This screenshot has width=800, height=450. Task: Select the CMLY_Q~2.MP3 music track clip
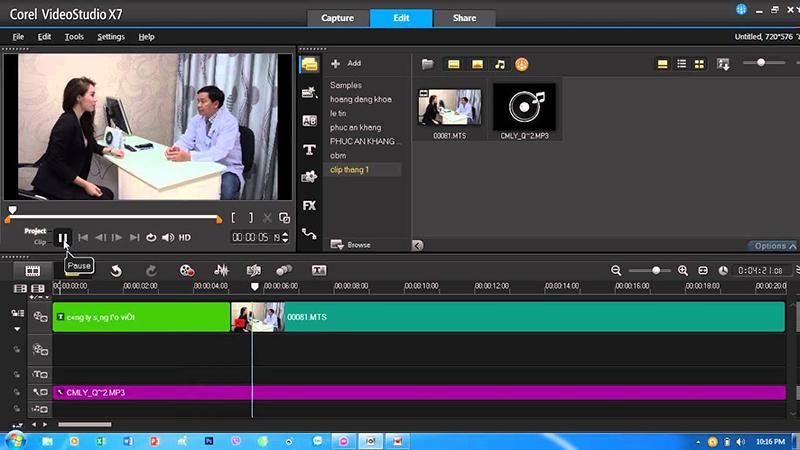(419, 392)
